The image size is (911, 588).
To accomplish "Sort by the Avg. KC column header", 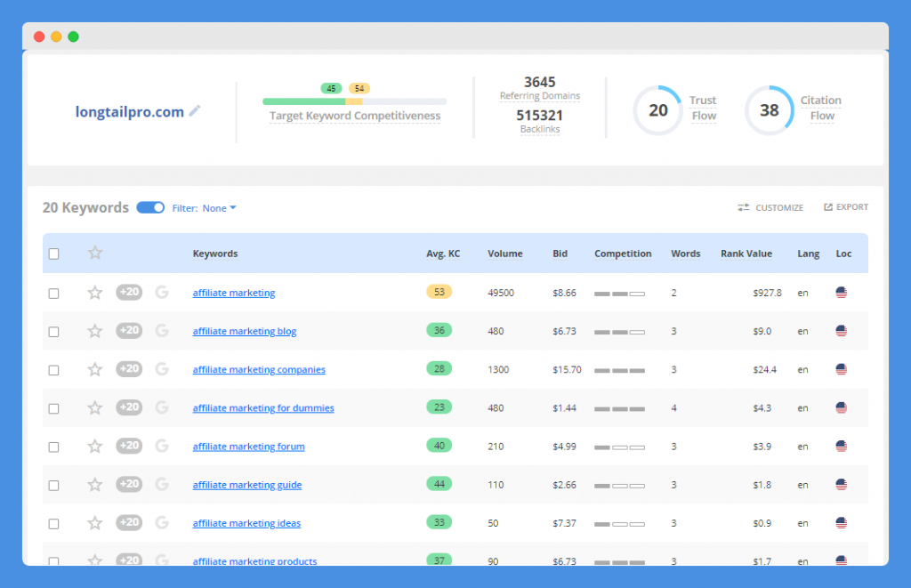I will click(x=443, y=254).
